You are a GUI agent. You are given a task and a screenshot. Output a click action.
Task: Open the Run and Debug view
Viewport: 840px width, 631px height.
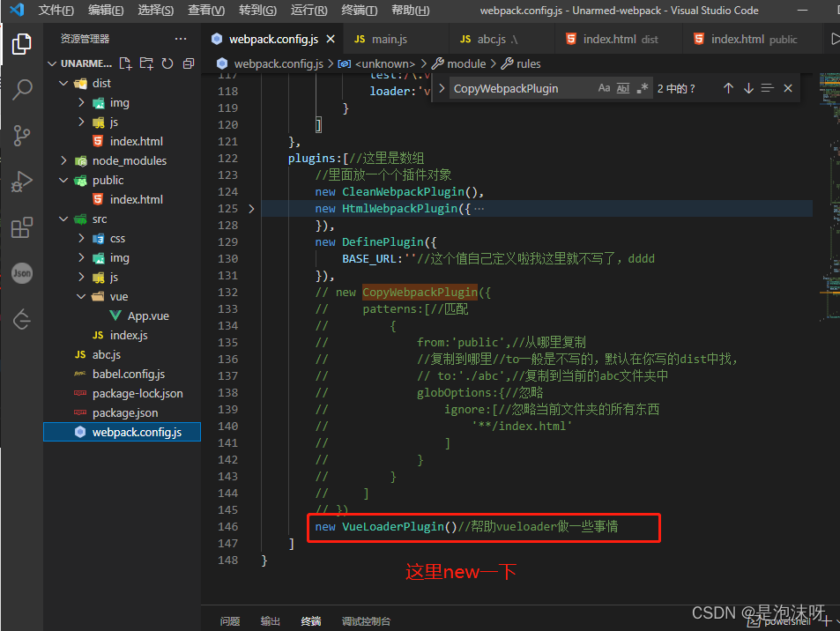pyautogui.click(x=21, y=182)
